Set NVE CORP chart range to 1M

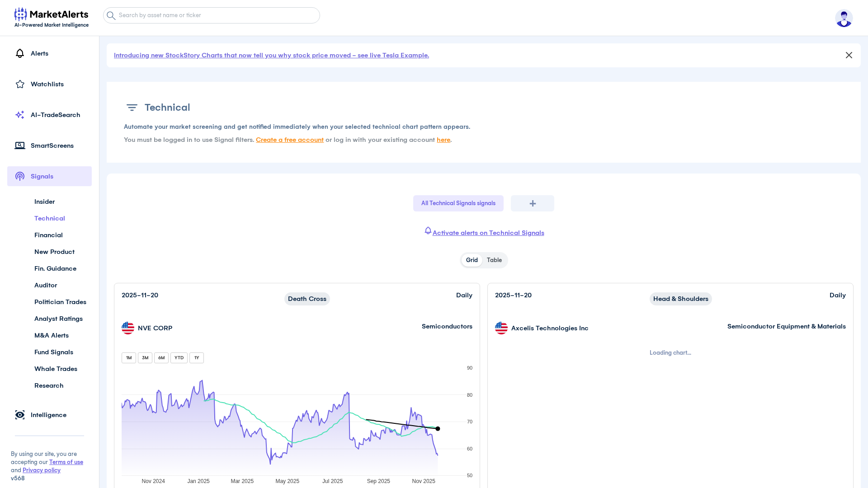coord(129,358)
